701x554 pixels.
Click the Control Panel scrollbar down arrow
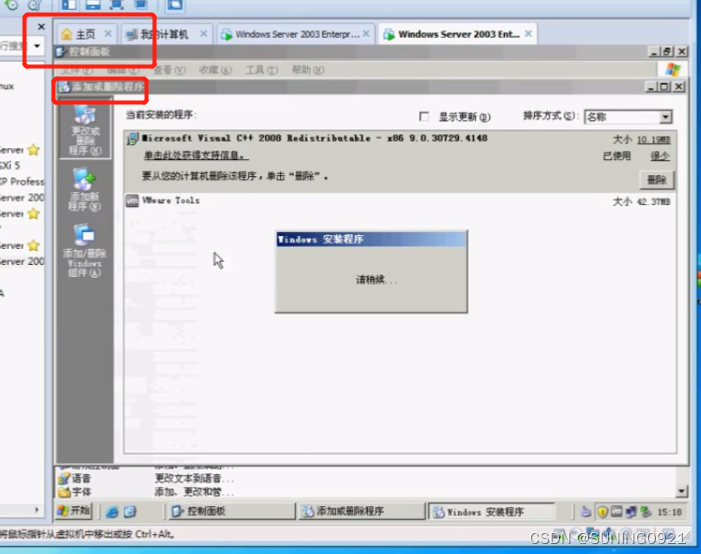point(681,491)
